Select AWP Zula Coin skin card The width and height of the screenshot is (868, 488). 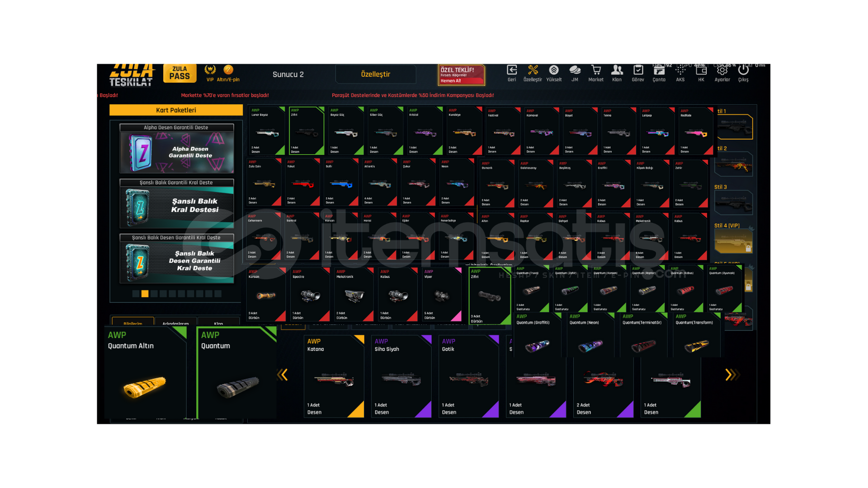[264, 183]
